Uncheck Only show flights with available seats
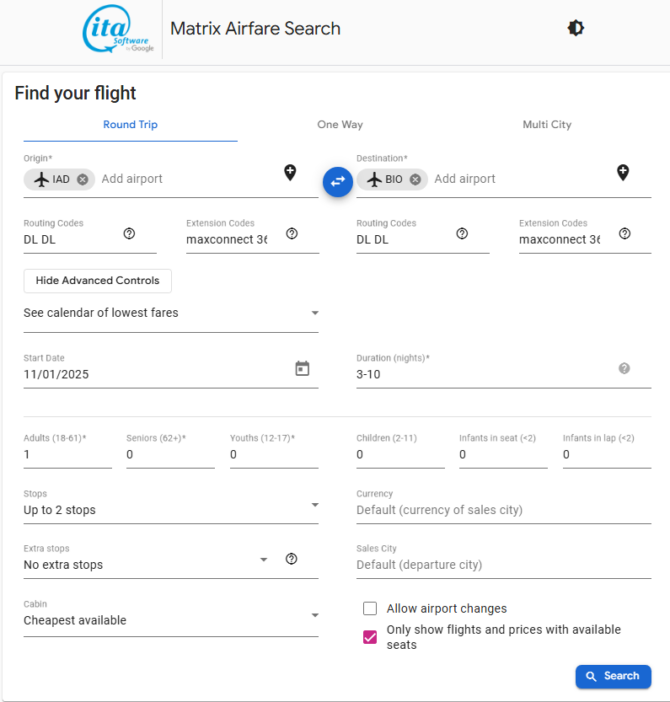 (x=370, y=636)
